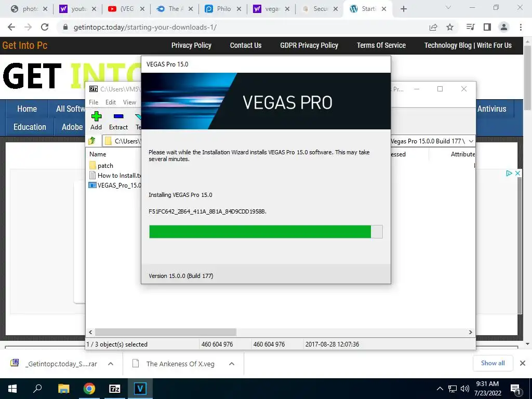Click the Attributes column header in 7-Zip
The image size is (532, 399).
click(463, 154)
